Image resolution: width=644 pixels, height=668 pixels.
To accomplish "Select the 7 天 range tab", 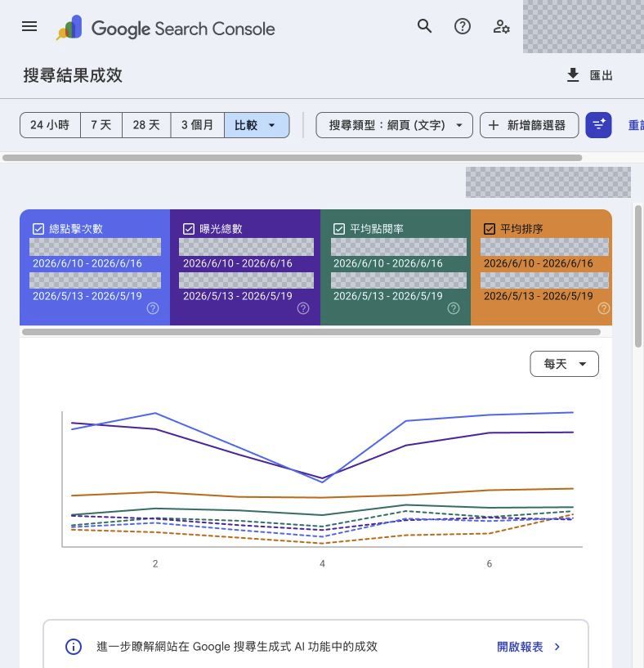I will [x=101, y=125].
